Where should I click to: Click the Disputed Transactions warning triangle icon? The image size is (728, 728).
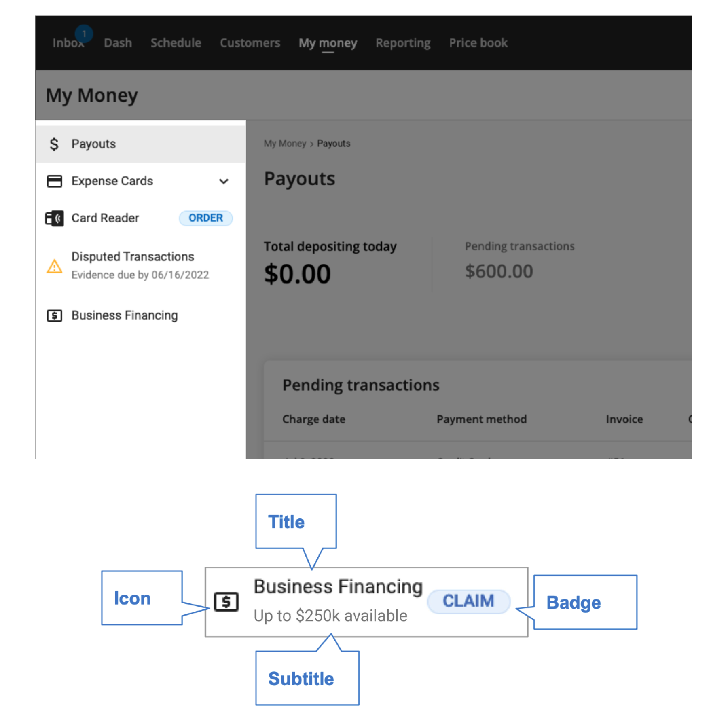point(54,266)
